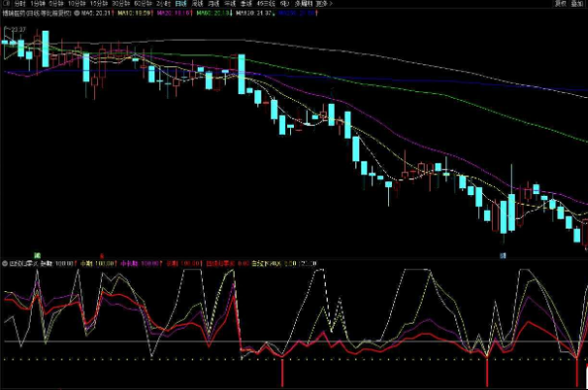Click the MA10 yellow moving average label

135,13
